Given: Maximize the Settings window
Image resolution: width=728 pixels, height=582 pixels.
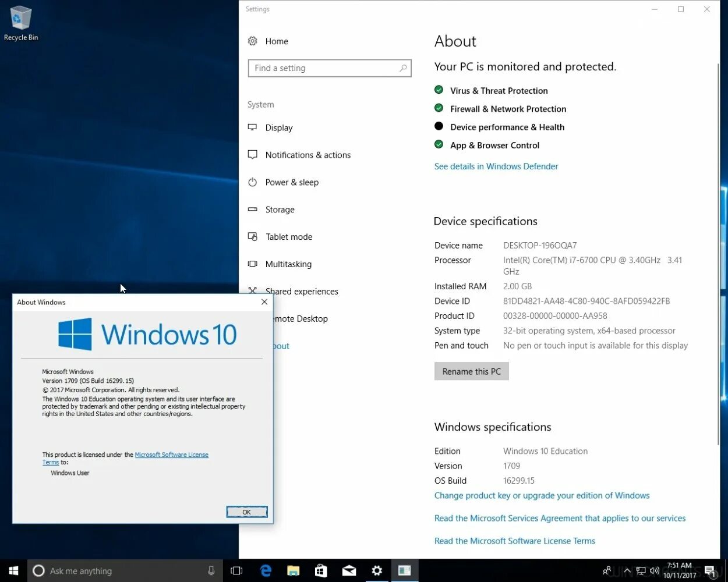Looking at the screenshot, I should pos(680,9).
